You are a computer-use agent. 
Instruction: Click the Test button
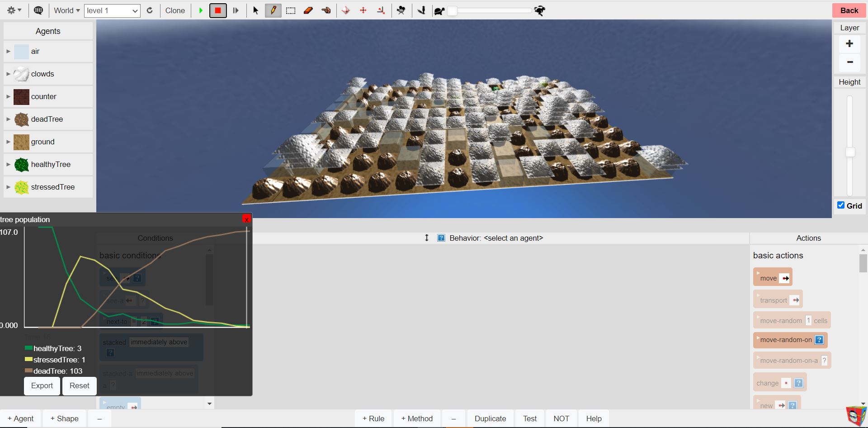pyautogui.click(x=530, y=418)
